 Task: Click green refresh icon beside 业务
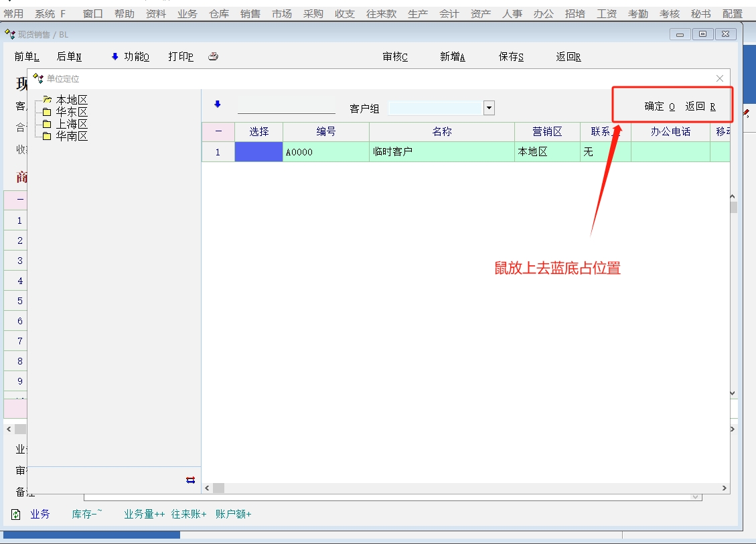[16, 515]
